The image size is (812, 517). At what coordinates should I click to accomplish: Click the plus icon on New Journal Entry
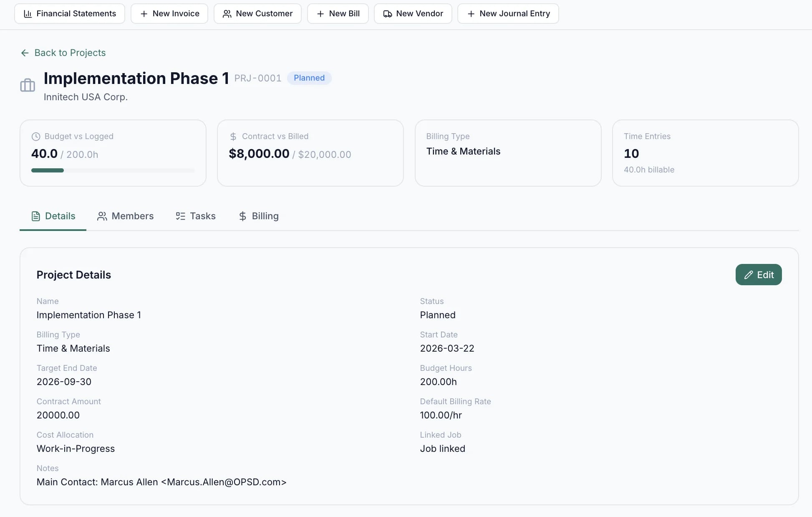point(471,13)
